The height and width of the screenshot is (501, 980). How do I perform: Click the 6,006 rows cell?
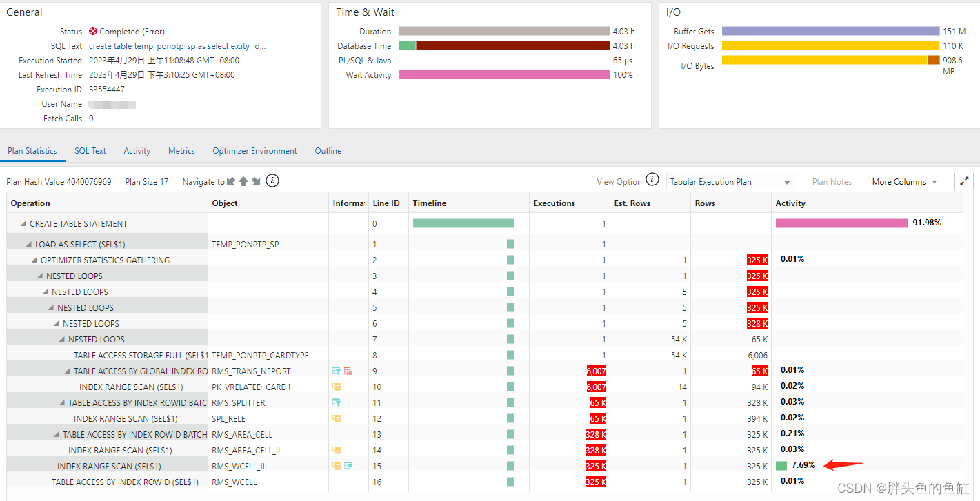[757, 355]
